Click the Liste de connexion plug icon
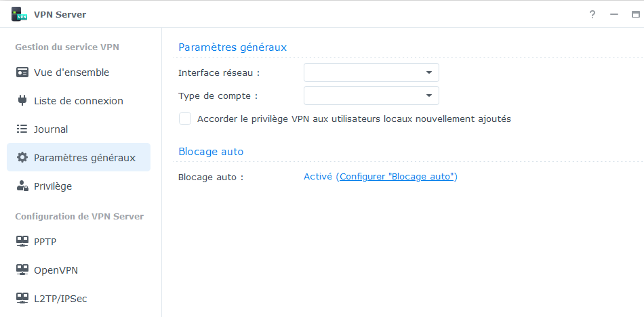644x317 pixels. pyautogui.click(x=22, y=101)
